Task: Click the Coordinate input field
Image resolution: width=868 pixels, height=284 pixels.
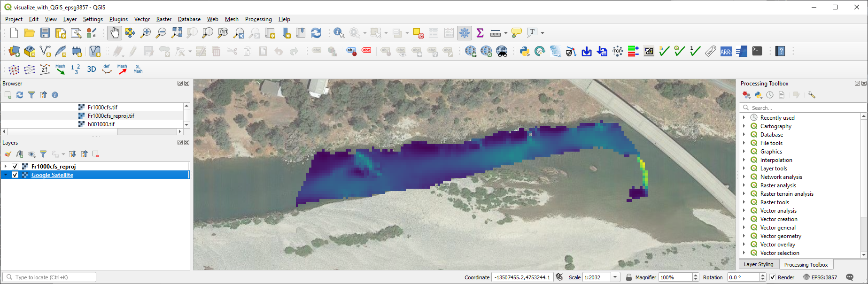Action: tap(522, 277)
